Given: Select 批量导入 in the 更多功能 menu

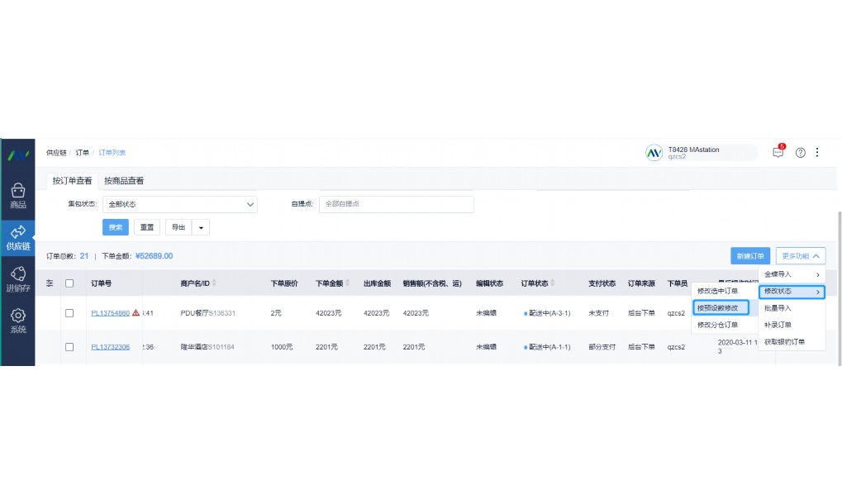Looking at the screenshot, I should (792, 308).
